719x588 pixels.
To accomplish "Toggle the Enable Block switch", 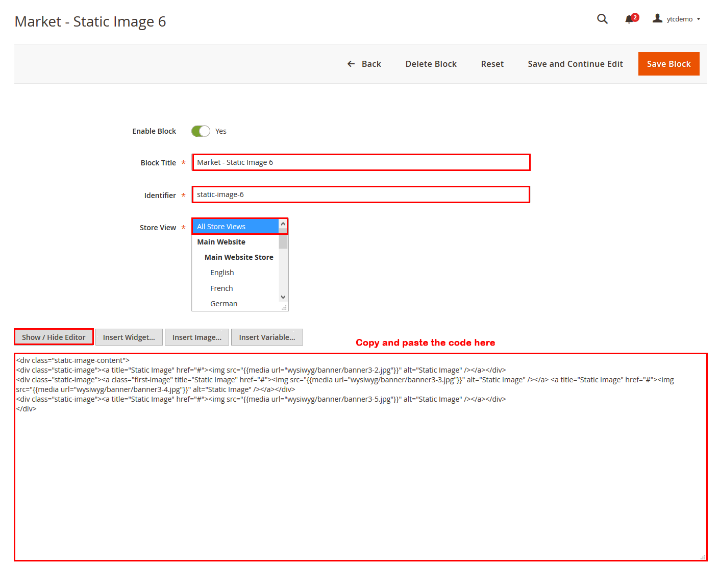I will click(201, 131).
